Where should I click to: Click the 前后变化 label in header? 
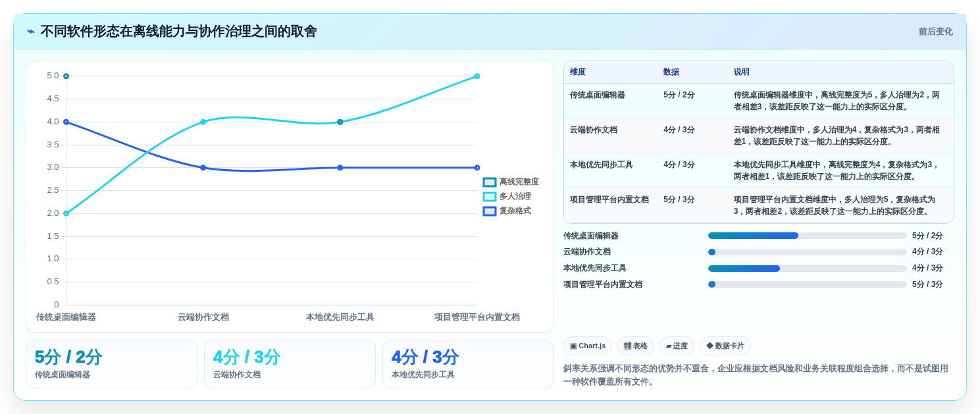[935, 32]
